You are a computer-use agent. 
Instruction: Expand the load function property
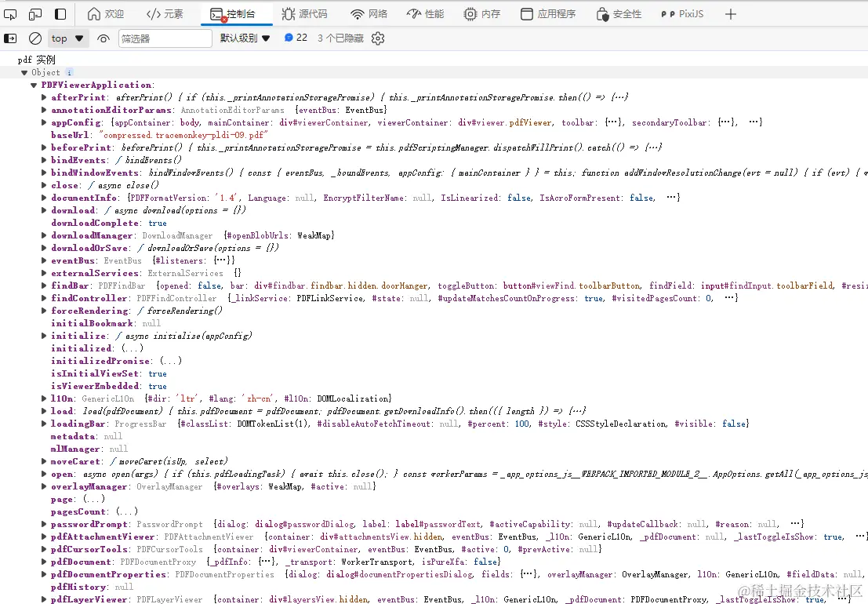44,411
